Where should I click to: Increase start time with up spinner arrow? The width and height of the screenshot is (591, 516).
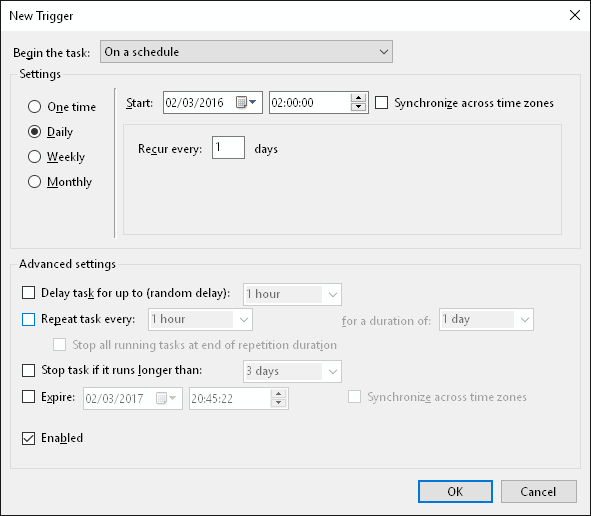pyautogui.click(x=358, y=98)
